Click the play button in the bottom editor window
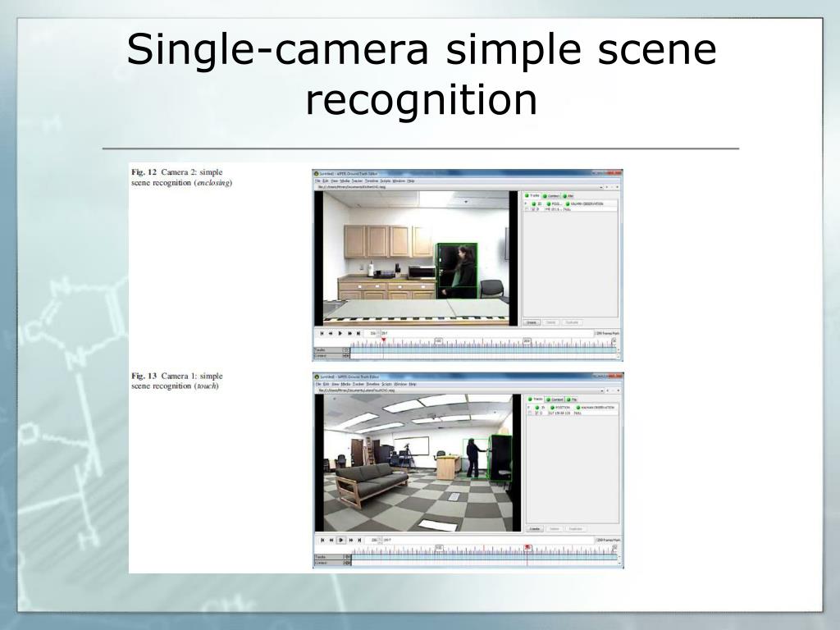The width and height of the screenshot is (840, 630). click(x=341, y=540)
